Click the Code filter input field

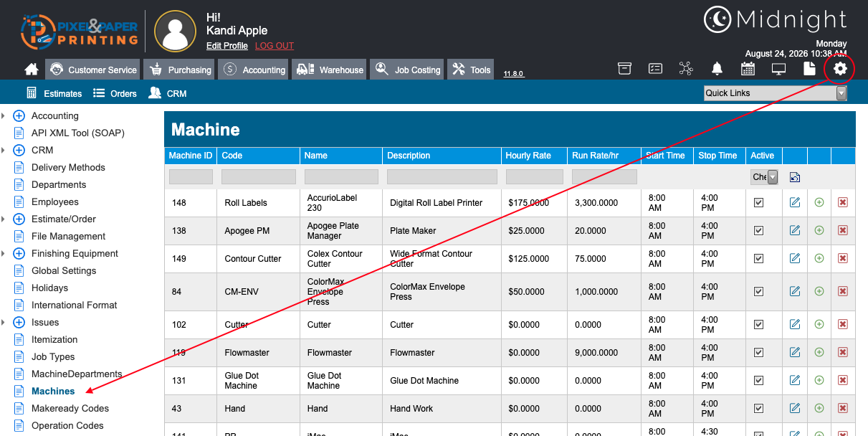259,176
